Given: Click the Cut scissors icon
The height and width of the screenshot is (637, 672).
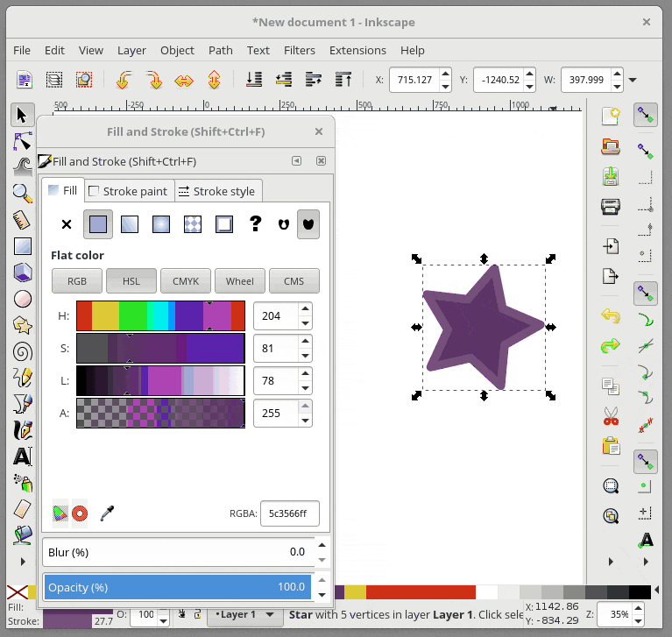Looking at the screenshot, I should tap(611, 416).
